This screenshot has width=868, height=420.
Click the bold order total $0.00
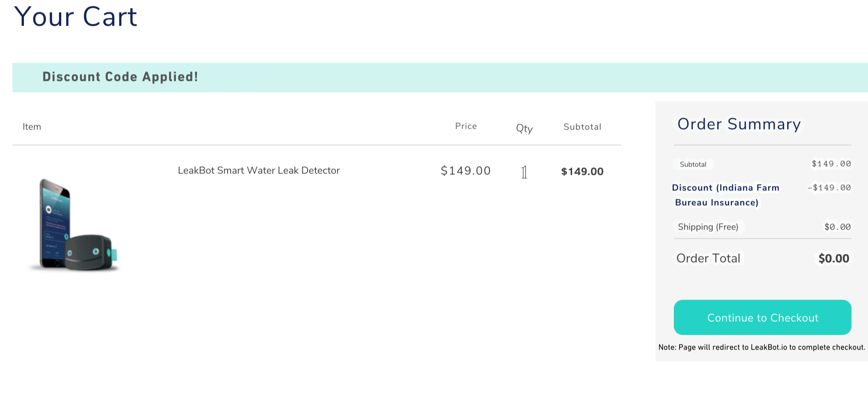pos(834,259)
